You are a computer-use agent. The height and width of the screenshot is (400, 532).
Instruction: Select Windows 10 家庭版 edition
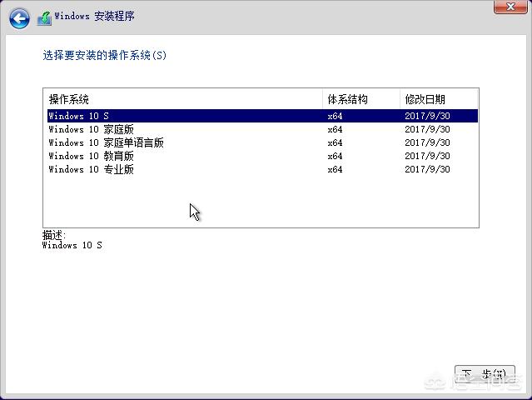click(262, 129)
